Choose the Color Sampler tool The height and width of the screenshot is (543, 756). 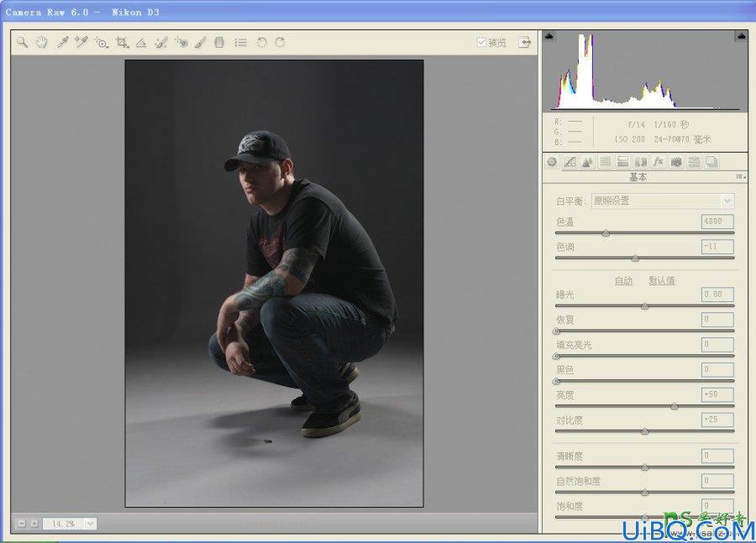(x=81, y=42)
